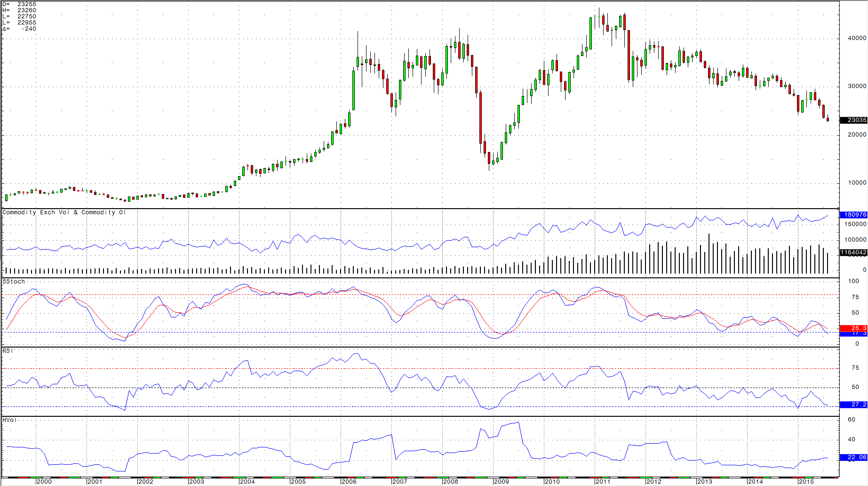Select the 2012 year marker
The image size is (868, 486).
pos(654,482)
